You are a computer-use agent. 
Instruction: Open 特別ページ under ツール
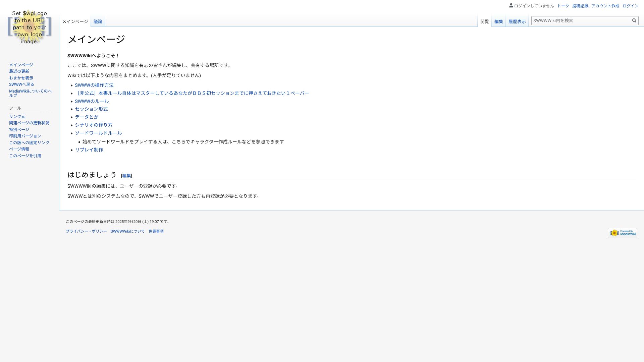19,129
